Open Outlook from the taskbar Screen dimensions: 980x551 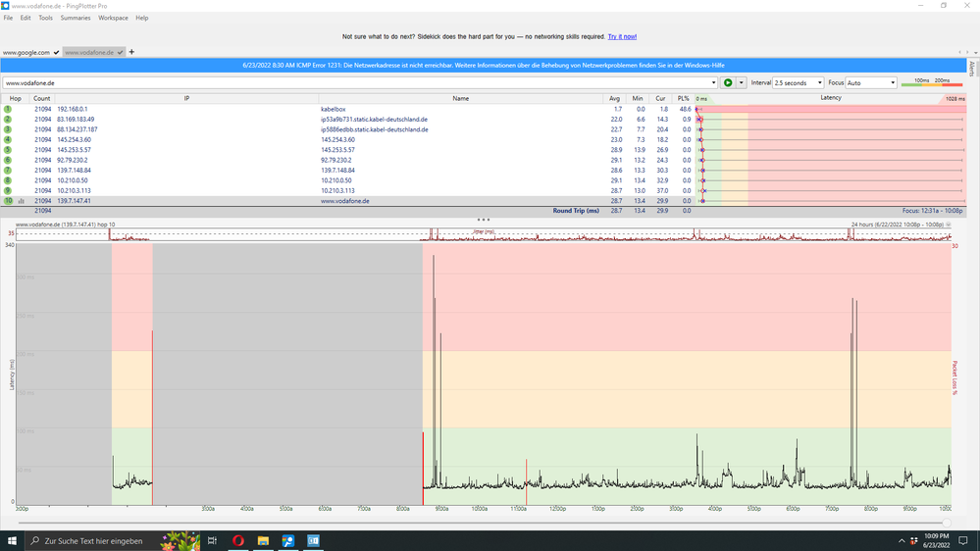tap(313, 540)
